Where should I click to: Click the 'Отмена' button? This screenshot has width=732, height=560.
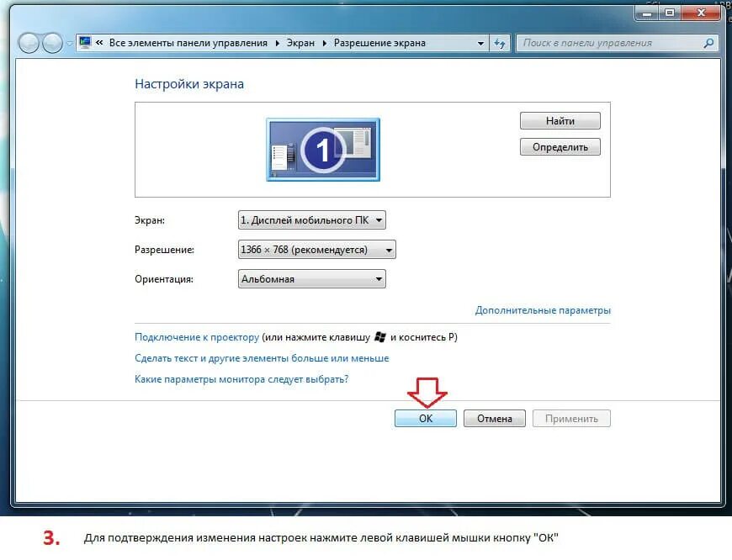495,419
